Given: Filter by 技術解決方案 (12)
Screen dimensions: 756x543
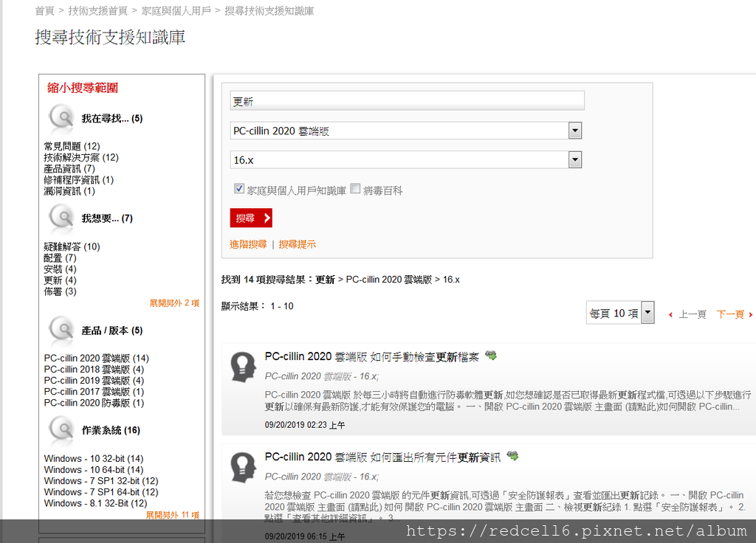Looking at the screenshot, I should point(81,157).
